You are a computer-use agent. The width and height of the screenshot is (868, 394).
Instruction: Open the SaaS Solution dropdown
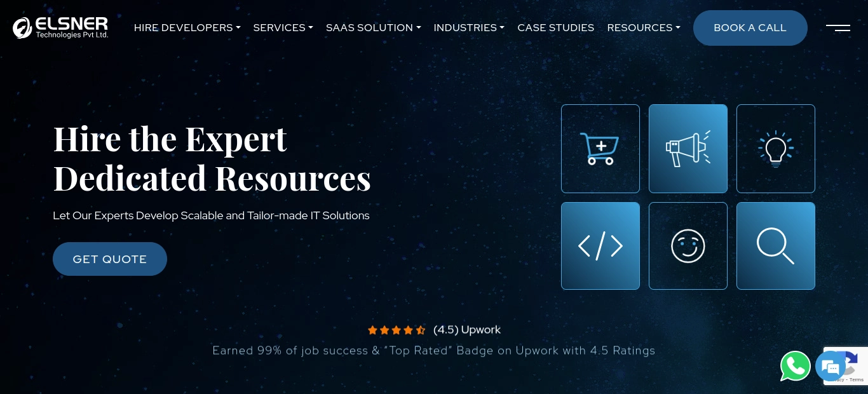374,28
